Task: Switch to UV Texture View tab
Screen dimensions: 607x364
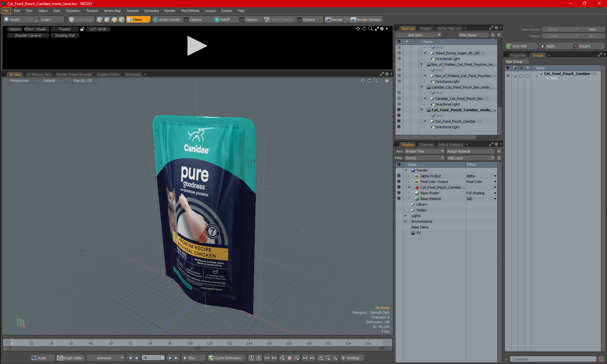Action: pyautogui.click(x=39, y=75)
